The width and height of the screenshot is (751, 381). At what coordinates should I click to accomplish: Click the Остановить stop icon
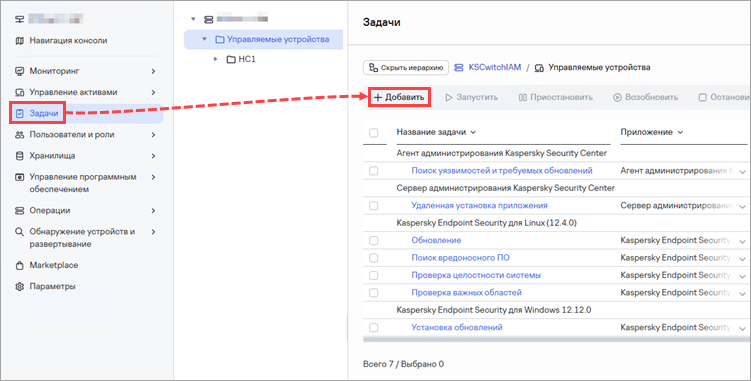click(703, 97)
